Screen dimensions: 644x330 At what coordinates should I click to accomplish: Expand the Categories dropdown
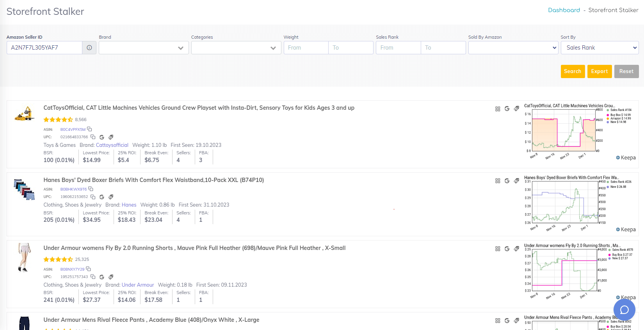click(236, 48)
